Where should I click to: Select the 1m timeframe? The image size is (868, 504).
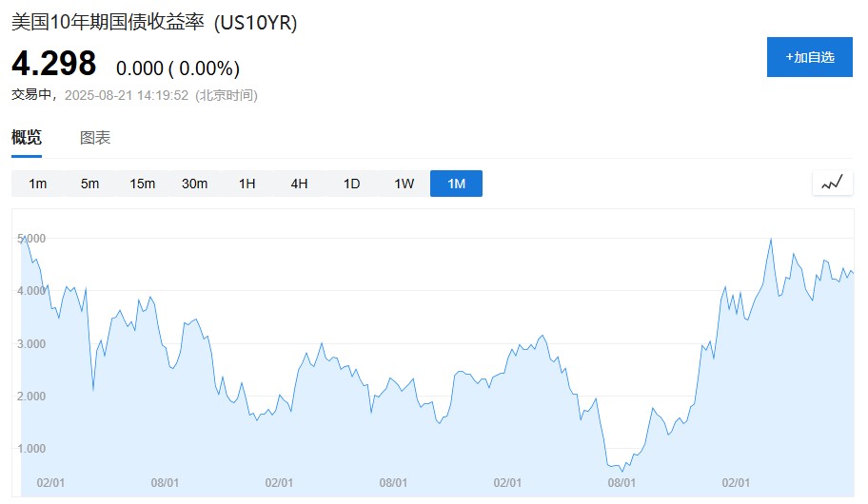click(38, 184)
